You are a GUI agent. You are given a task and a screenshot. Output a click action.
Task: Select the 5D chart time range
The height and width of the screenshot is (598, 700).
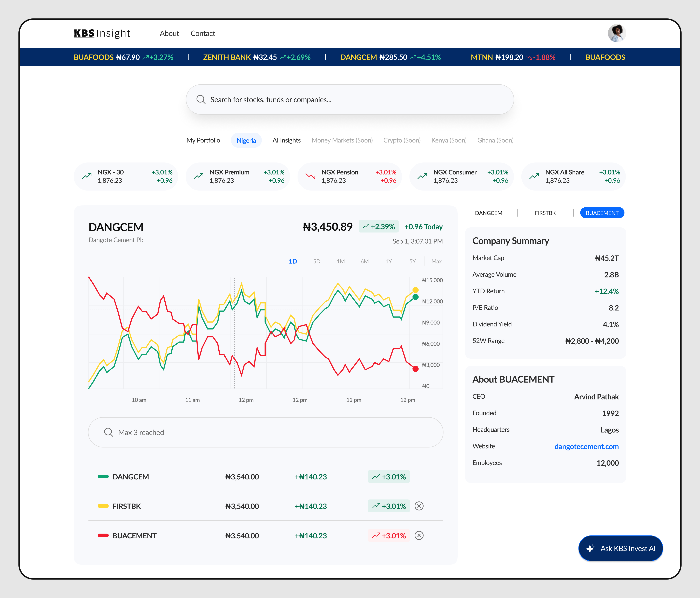point(317,261)
